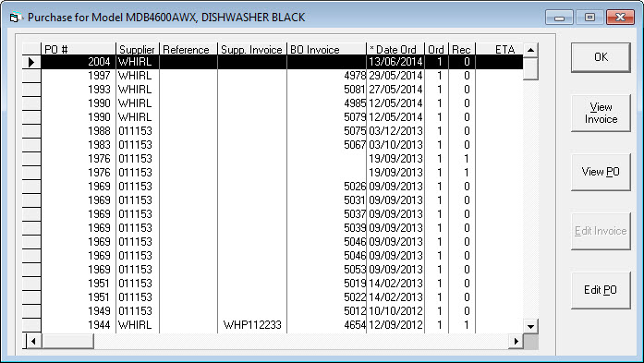Image resolution: width=644 pixels, height=363 pixels.
Task: Click BO Invoice 5037 cell
Action: (x=326, y=214)
